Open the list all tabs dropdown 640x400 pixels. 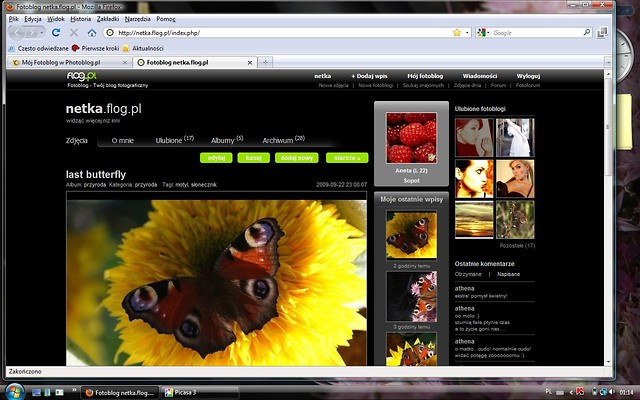(x=608, y=62)
